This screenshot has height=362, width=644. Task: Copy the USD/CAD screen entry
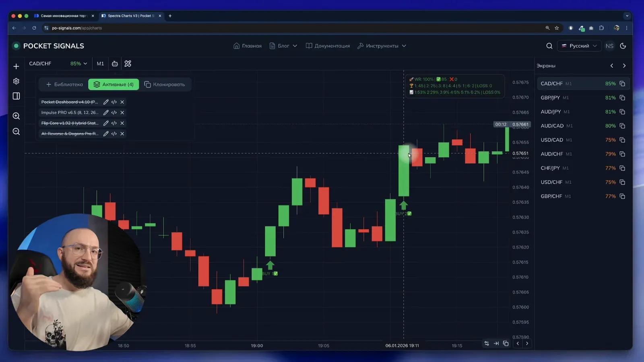pyautogui.click(x=622, y=140)
